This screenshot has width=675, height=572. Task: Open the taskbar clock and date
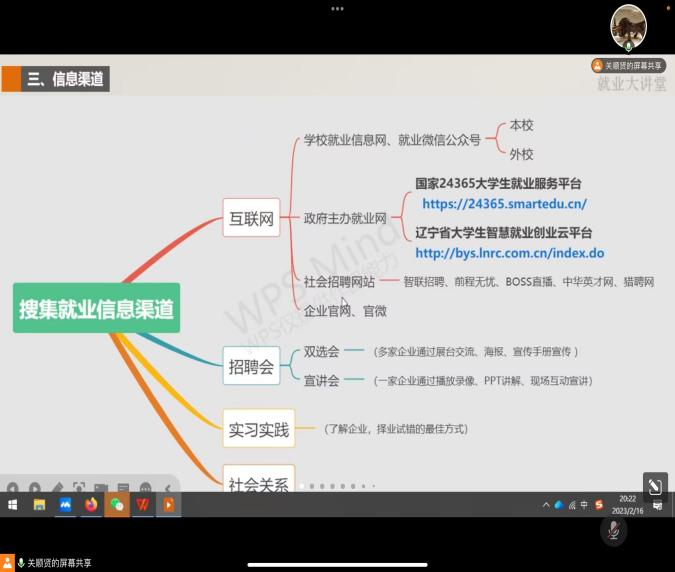(628, 505)
